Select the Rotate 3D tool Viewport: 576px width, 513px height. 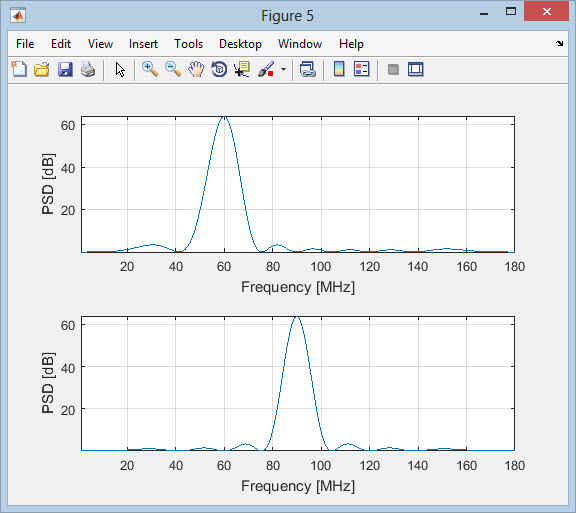tap(219, 69)
